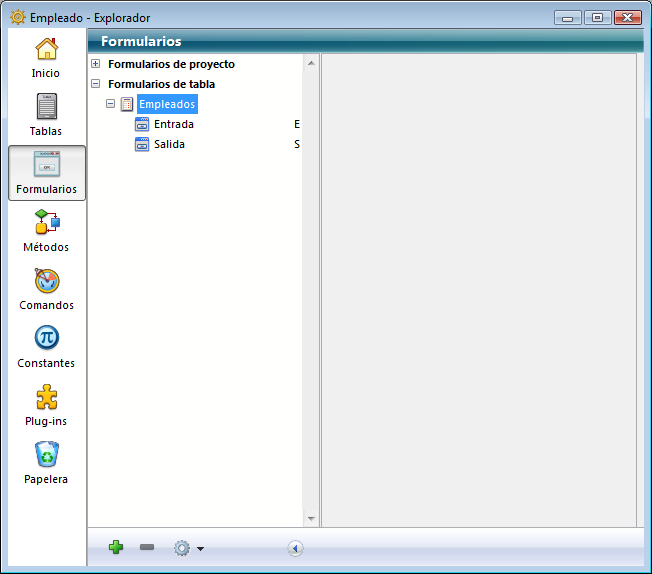Select the Entrada form
The height and width of the screenshot is (574, 652).
tap(173, 124)
